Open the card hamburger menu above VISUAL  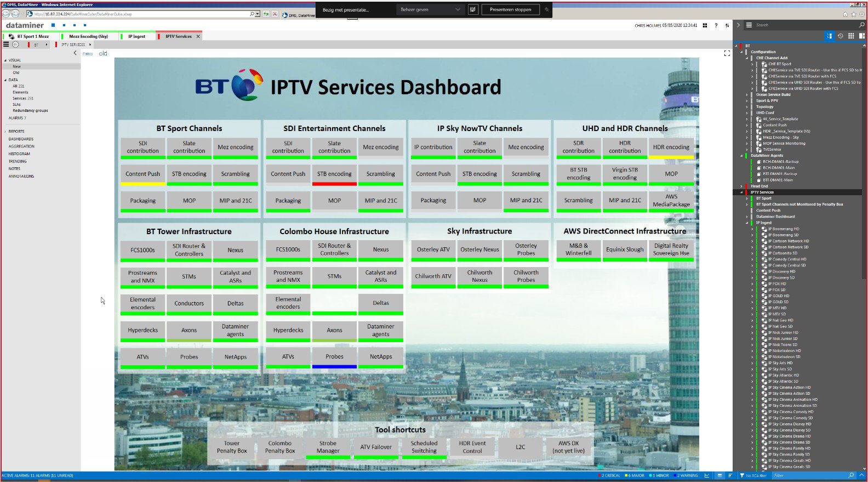[6, 44]
